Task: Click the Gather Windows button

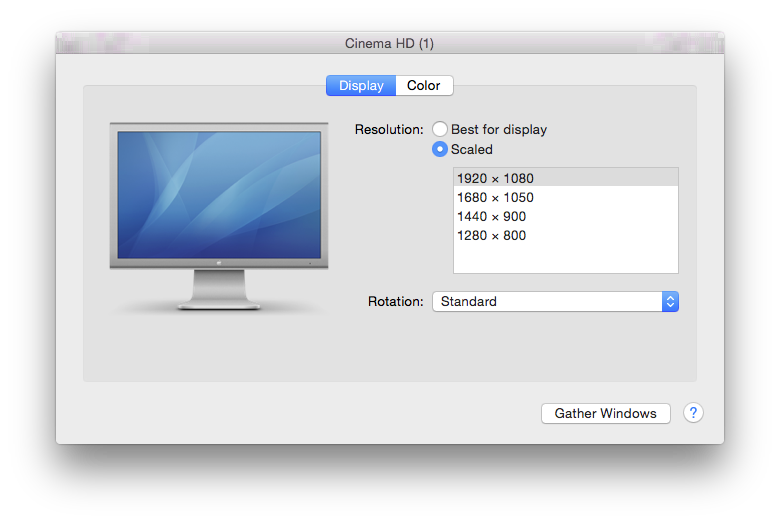Action: click(605, 414)
